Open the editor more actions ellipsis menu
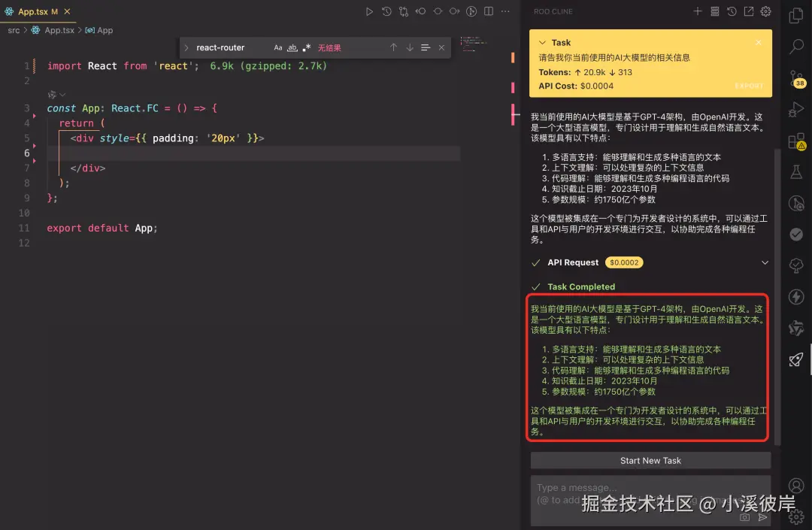This screenshot has height=530, width=812. click(x=505, y=11)
